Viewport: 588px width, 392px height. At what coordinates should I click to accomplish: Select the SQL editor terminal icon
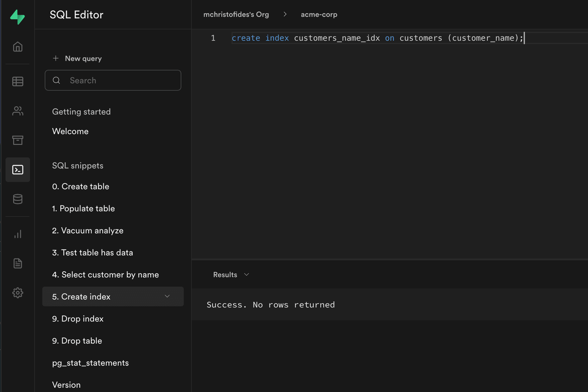[17, 170]
